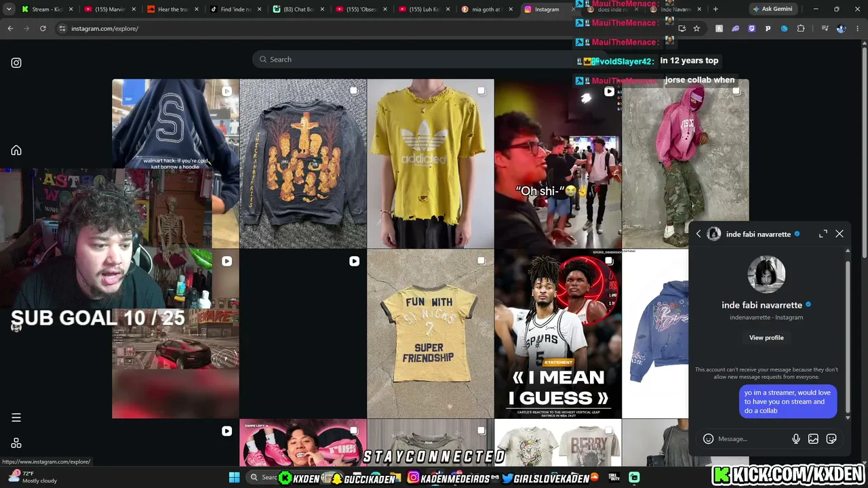Click the sent message bubble about a collab
This screenshot has height=488, width=868.
[x=787, y=402]
